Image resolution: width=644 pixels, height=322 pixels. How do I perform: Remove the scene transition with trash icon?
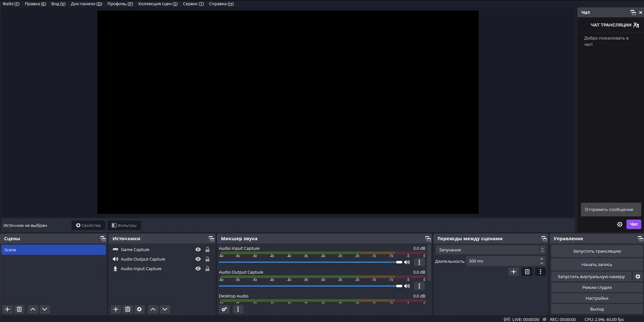527,272
